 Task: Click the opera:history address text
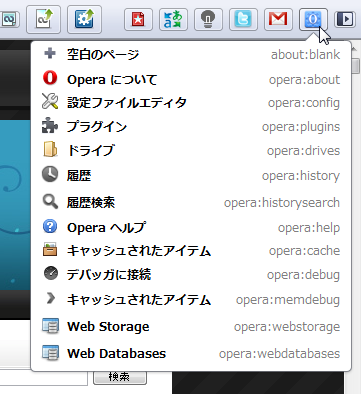(301, 176)
